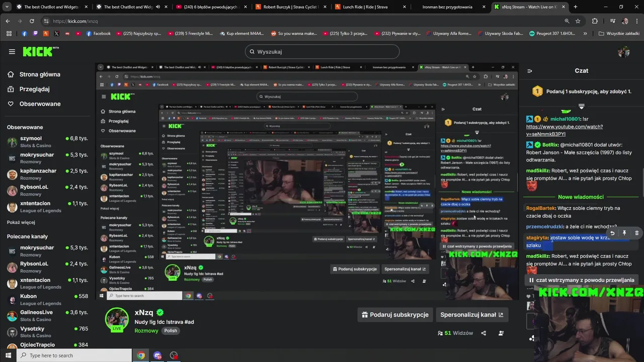Screen dimensions: 644x362
Task: Open Chrome media controls icon
Action: tap(612, 21)
